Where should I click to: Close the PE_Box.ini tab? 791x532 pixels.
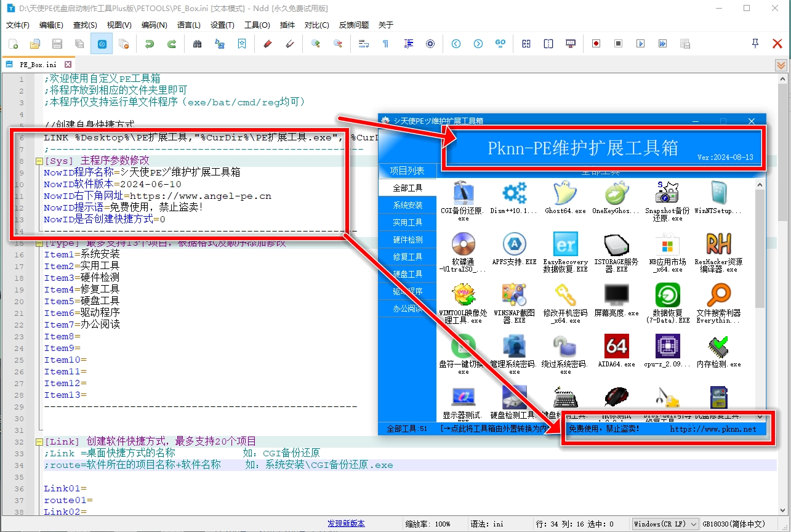tap(68, 64)
